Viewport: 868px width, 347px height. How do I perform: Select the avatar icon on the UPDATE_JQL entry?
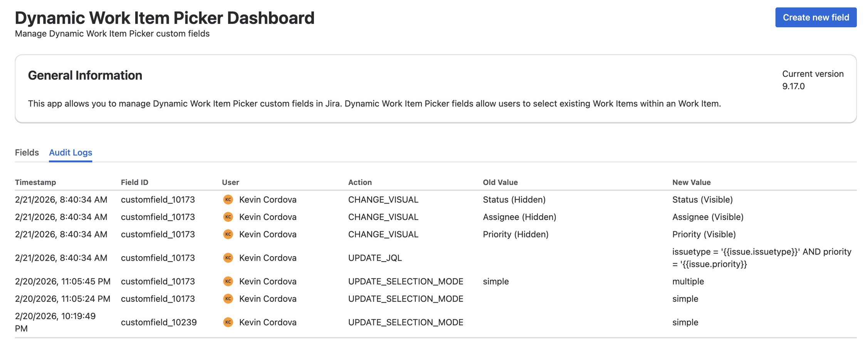[x=228, y=258]
